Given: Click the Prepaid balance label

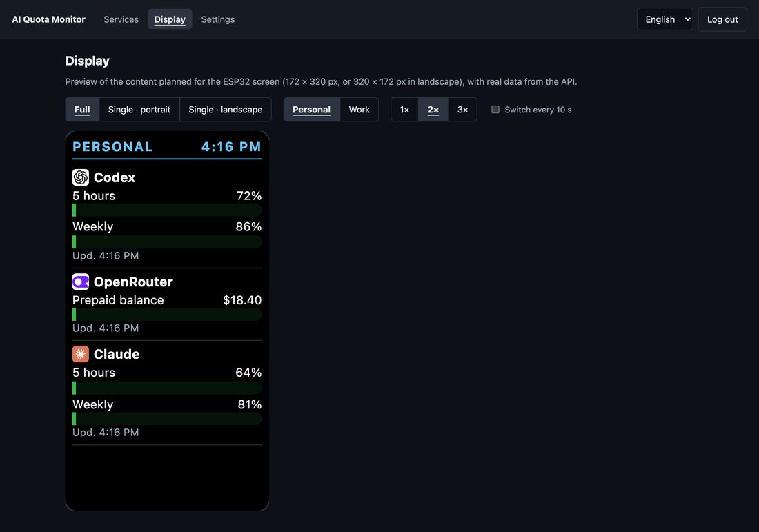Looking at the screenshot, I should click(118, 300).
